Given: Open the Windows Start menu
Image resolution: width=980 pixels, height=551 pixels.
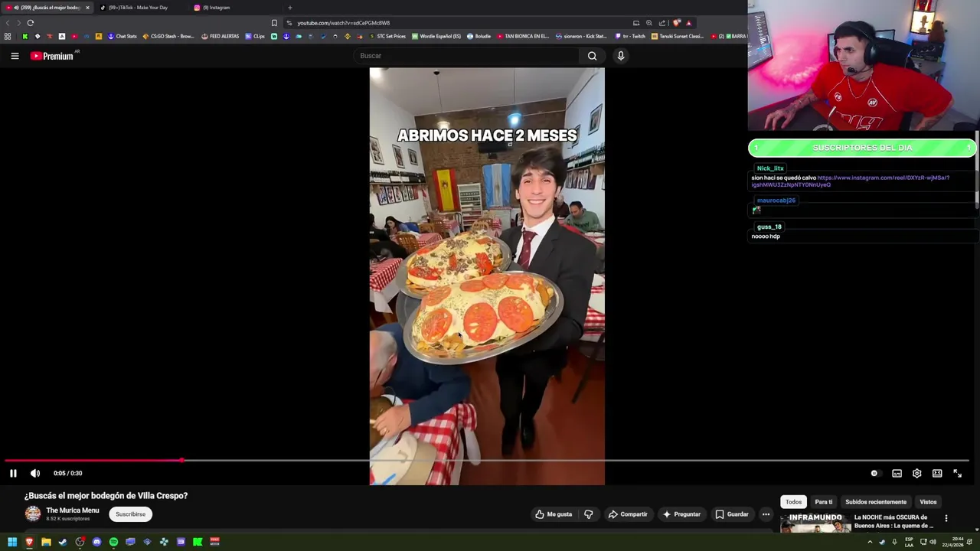Looking at the screenshot, I should pyautogui.click(x=12, y=542).
